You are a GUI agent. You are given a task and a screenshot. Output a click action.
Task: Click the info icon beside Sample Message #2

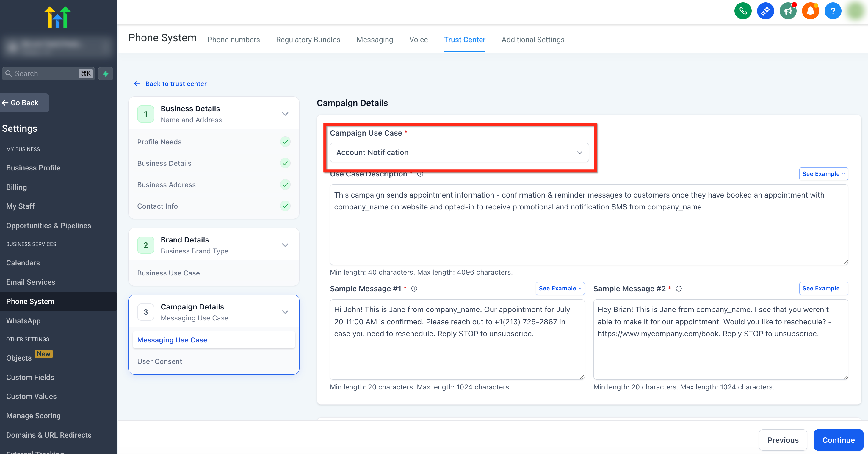(679, 289)
